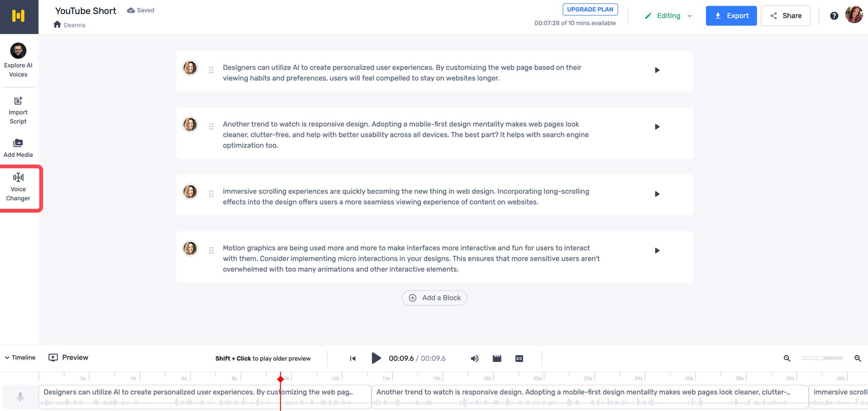The width and height of the screenshot is (868, 411).
Task: Open the Editing mode dropdown
Action: (x=668, y=16)
